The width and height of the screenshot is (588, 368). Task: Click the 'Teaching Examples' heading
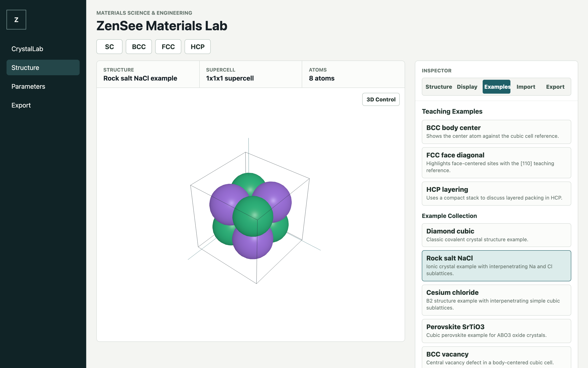pos(452,111)
